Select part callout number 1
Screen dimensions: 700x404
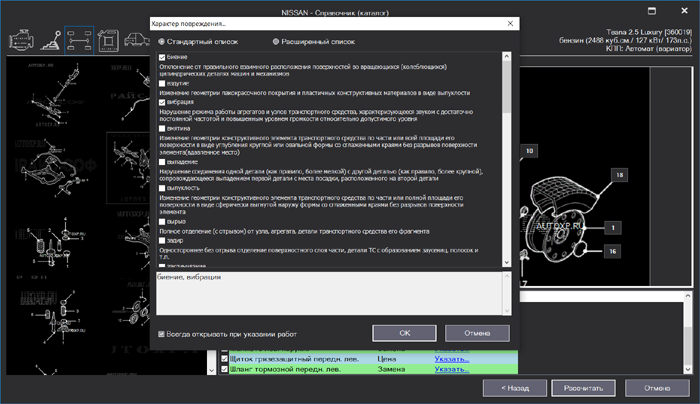(613, 228)
